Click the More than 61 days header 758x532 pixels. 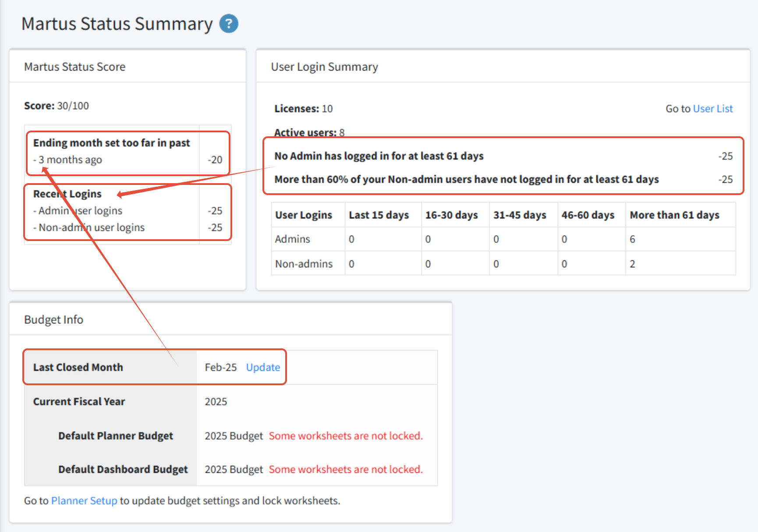(675, 215)
